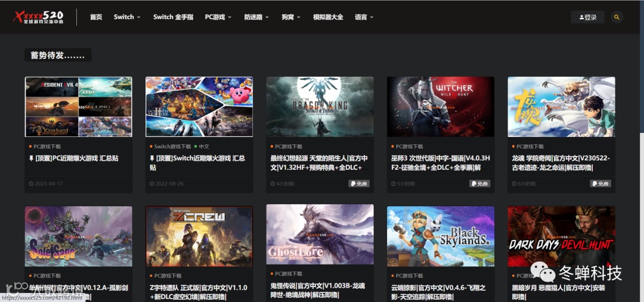Click PC游戏下载 tag on 龙魂 card
This screenshot has height=302, width=644.
tap(530, 147)
